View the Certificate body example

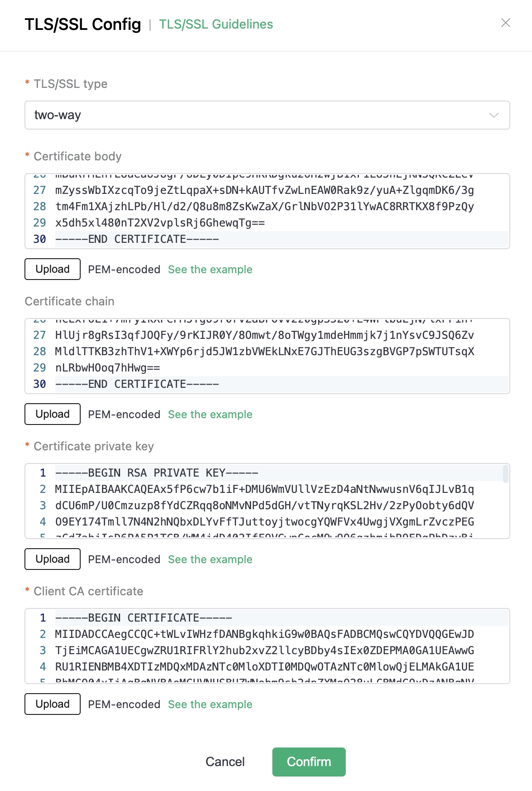coord(210,269)
